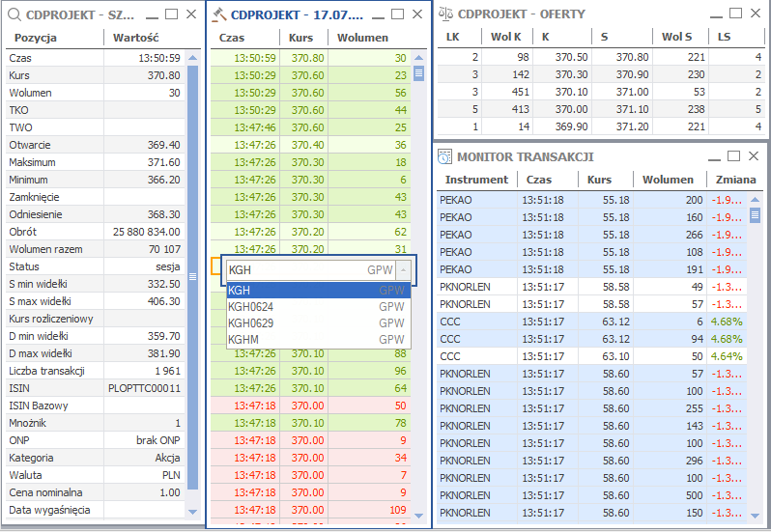Click the bid volume 451 in OFERTY
This screenshot has height=532, width=771.
click(520, 92)
